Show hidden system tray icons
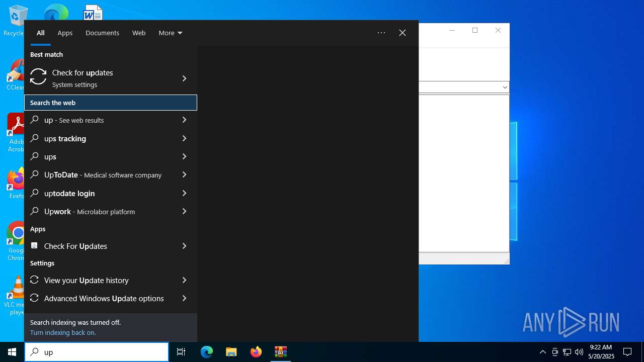Viewport: 644px width, 362px height. click(x=542, y=352)
